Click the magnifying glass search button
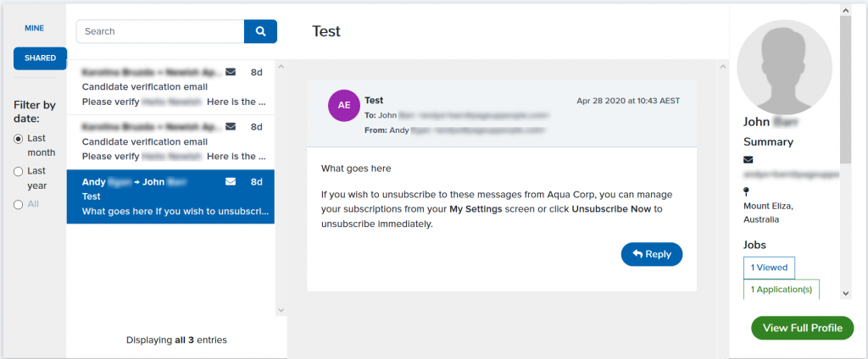This screenshot has height=359, width=868. point(260,31)
